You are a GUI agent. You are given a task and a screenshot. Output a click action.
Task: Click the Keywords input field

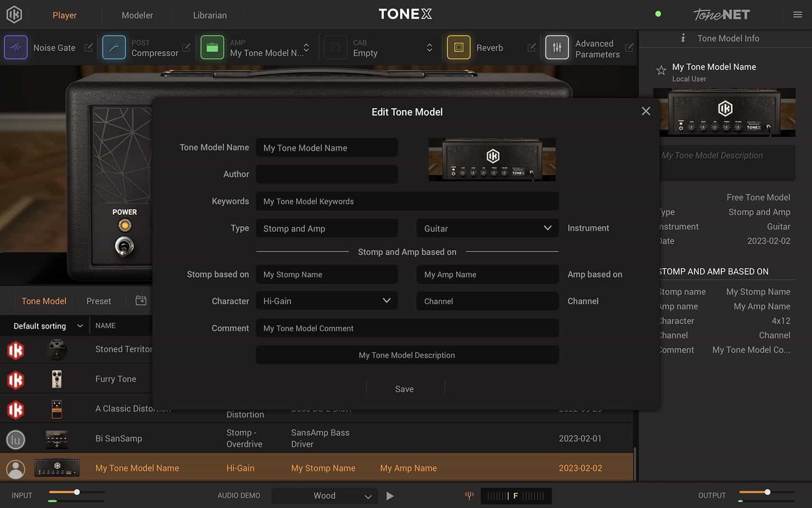407,201
